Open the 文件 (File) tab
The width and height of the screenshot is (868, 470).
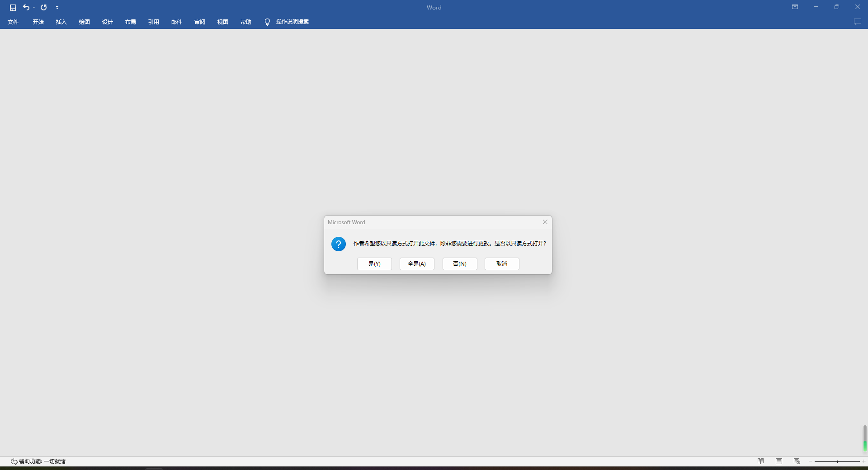(x=13, y=22)
